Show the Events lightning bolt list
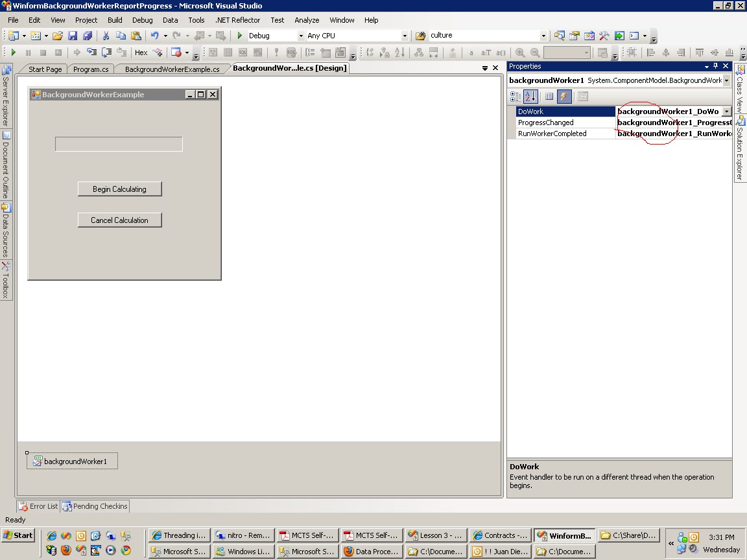The width and height of the screenshot is (747, 560). coord(564,97)
